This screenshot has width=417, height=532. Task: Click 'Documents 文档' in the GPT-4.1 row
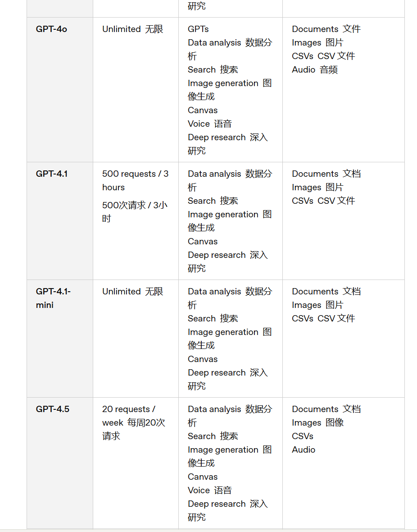(x=326, y=174)
